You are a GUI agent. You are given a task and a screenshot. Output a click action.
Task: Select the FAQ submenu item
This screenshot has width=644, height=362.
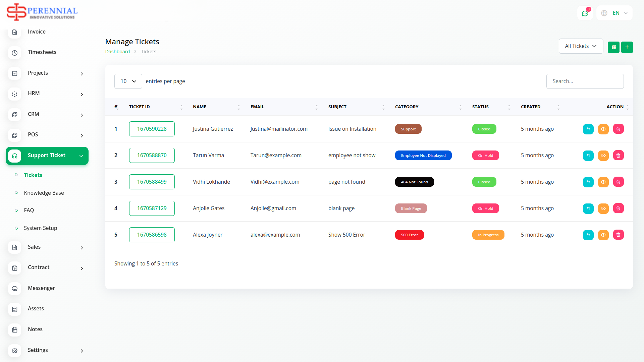click(x=29, y=210)
